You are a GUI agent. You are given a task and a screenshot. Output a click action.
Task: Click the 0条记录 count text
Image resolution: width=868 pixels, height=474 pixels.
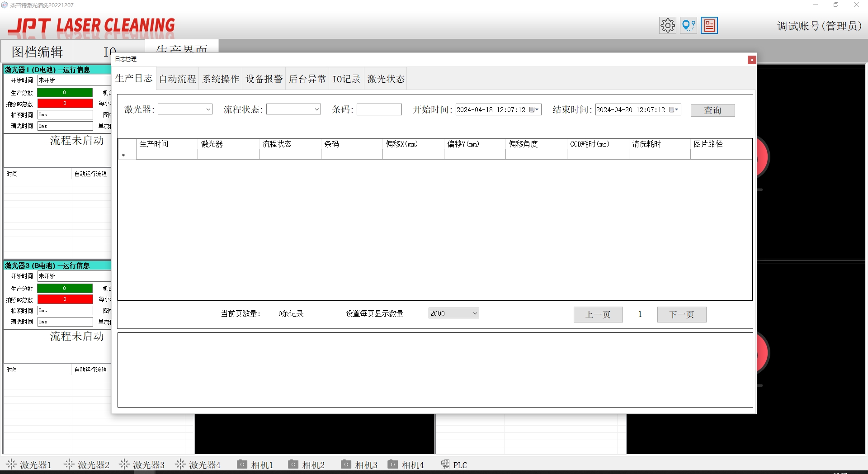click(x=291, y=313)
